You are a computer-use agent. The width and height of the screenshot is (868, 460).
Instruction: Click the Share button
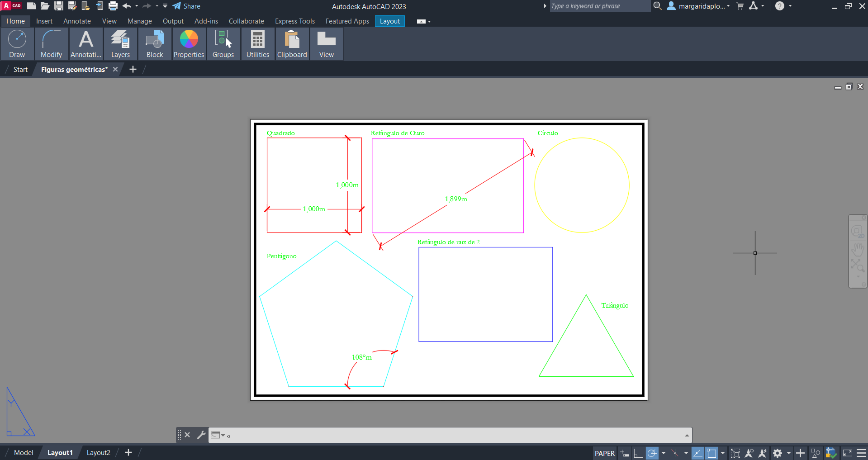point(186,6)
